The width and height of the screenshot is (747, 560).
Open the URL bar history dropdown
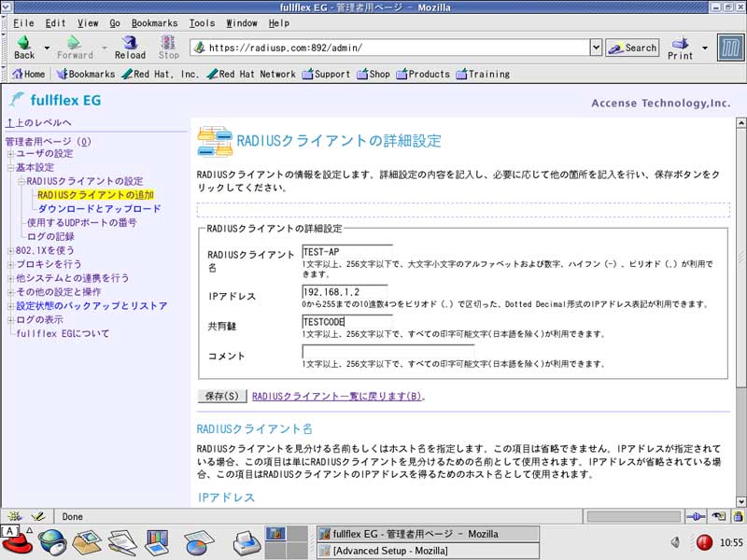coord(596,48)
